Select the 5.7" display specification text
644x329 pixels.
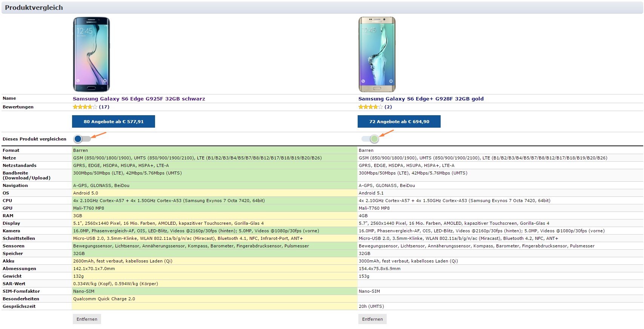coord(454,223)
